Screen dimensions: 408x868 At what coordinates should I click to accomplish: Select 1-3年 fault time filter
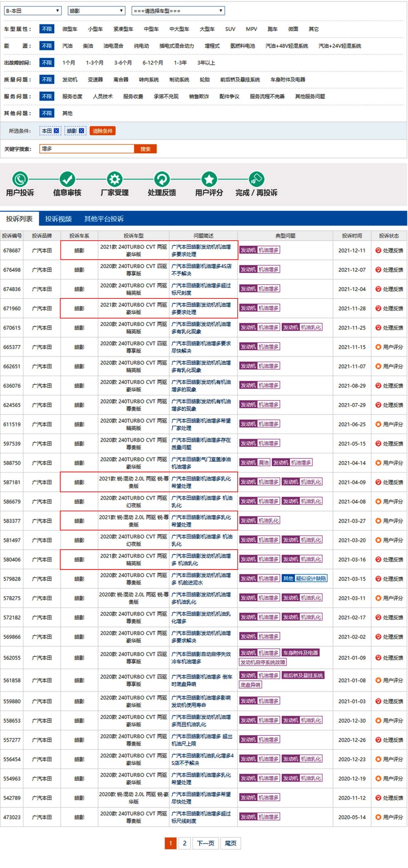coord(180,63)
